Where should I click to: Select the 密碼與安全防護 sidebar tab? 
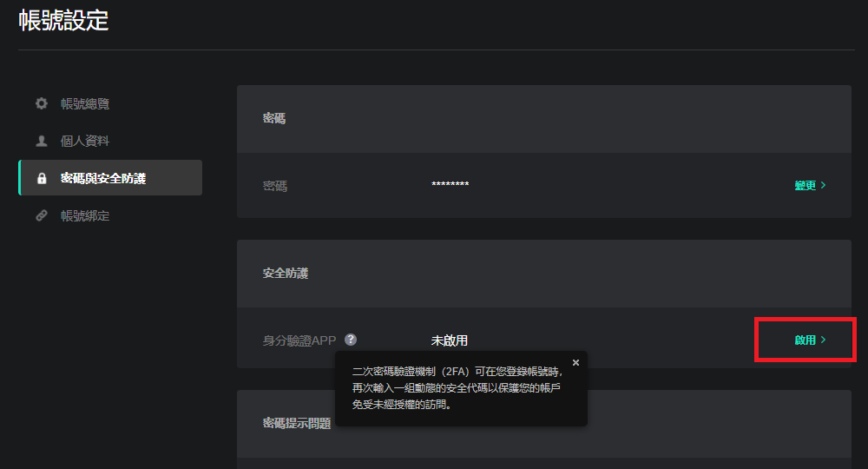102,178
